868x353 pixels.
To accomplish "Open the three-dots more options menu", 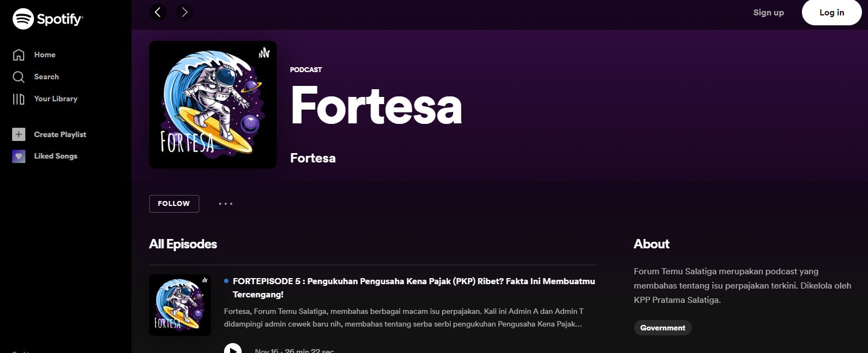I will coord(226,204).
